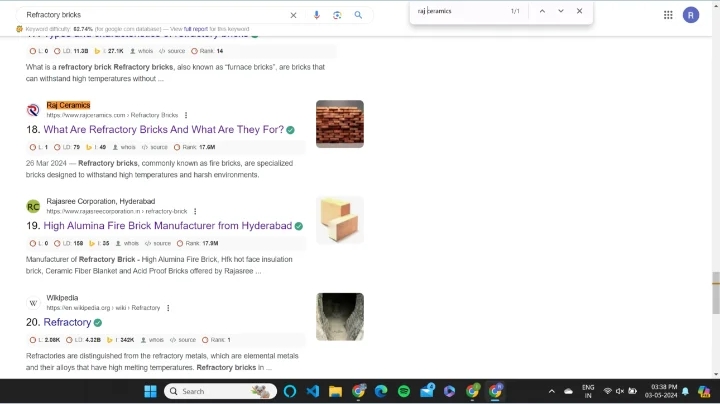Open alumina brick thumbnail of result 19
The width and height of the screenshot is (720, 404).
340,220
